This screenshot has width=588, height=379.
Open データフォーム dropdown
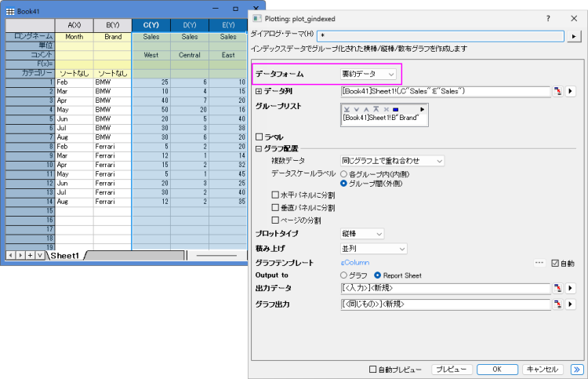pos(368,75)
